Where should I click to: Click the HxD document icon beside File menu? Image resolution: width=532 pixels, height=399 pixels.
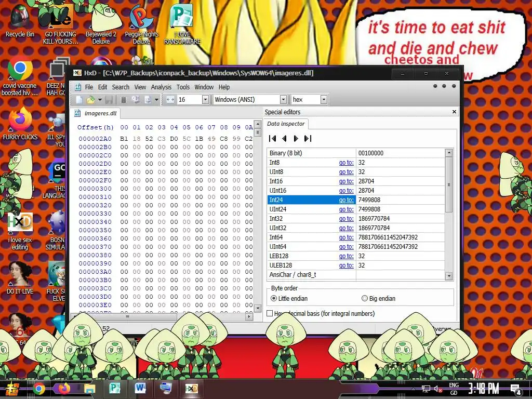point(78,87)
